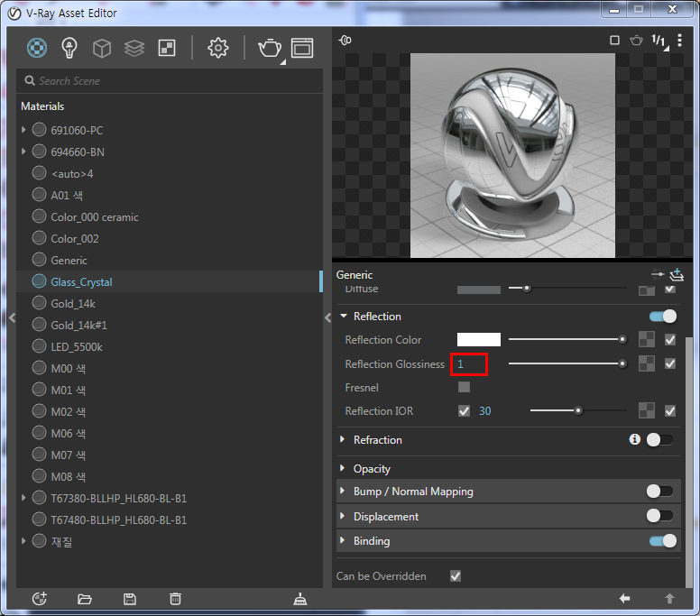The width and height of the screenshot is (700, 616).
Task: Uncheck the Can be Overridden checkbox
Action: pos(456,575)
